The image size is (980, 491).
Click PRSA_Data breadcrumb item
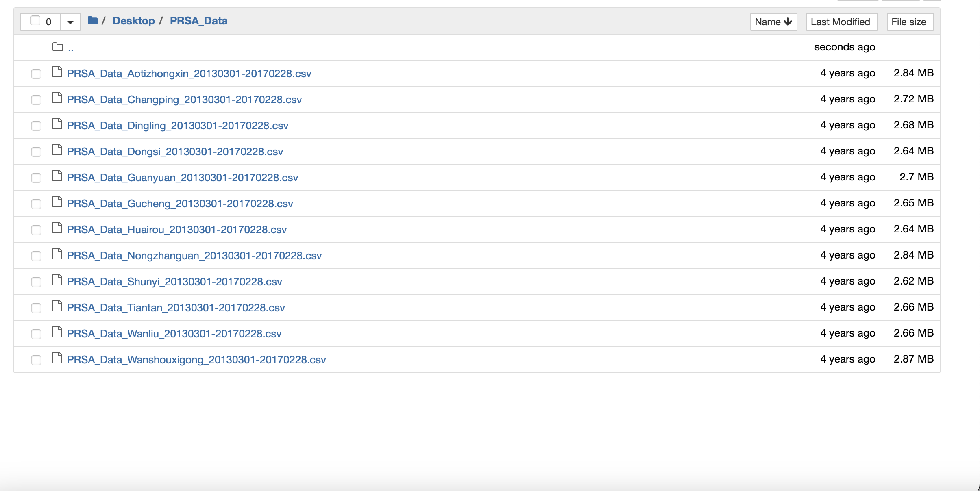pyautogui.click(x=198, y=21)
